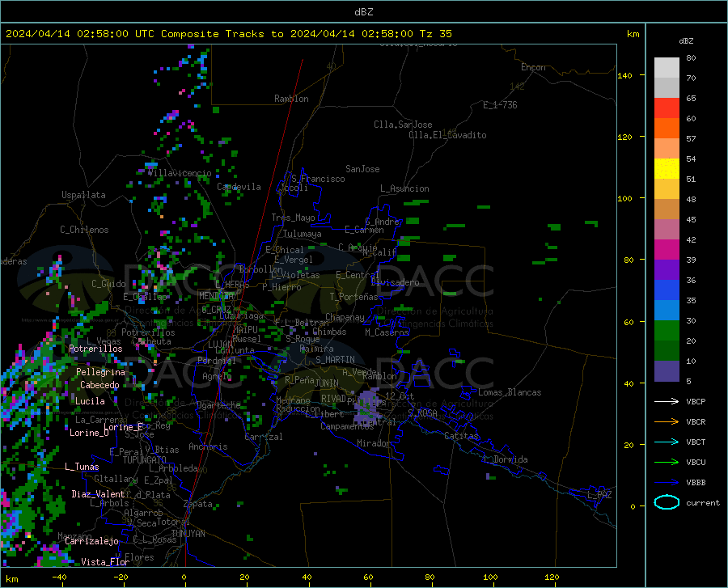Click the Diaz_Valent location label
The image size is (728, 588).
click(x=98, y=494)
